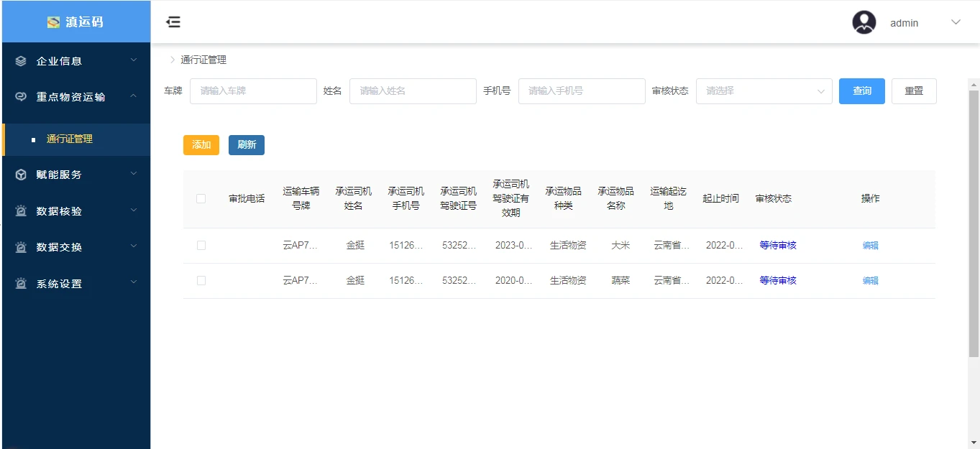
Task: Click the 企业信息 layers icon
Action: point(21,61)
